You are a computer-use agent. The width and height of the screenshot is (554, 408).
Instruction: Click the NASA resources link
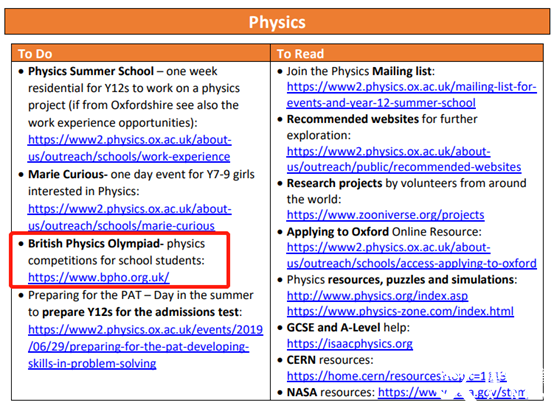coord(453,392)
